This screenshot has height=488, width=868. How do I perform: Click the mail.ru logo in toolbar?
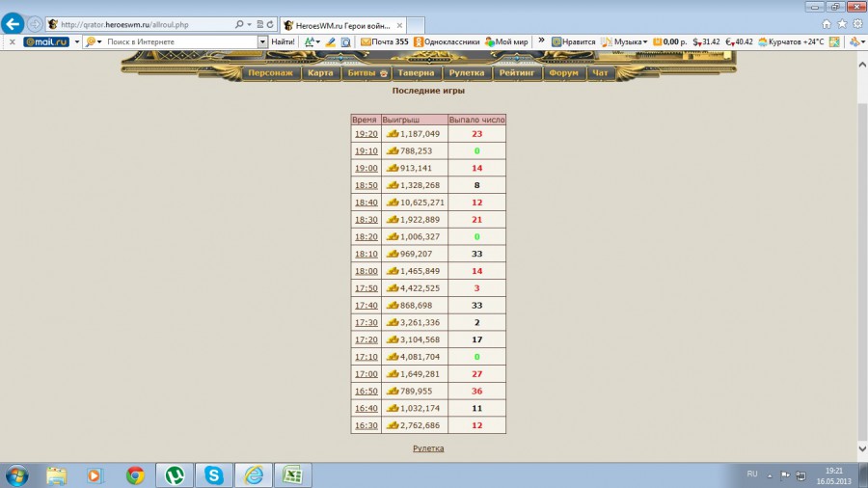click(x=45, y=42)
